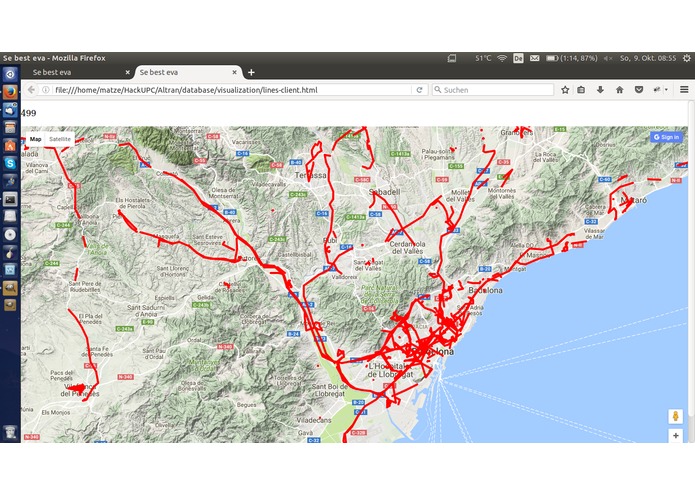Viewport: 695px width, 494px height.
Task: Open file manager from launcher
Action: pyautogui.click(x=10, y=128)
